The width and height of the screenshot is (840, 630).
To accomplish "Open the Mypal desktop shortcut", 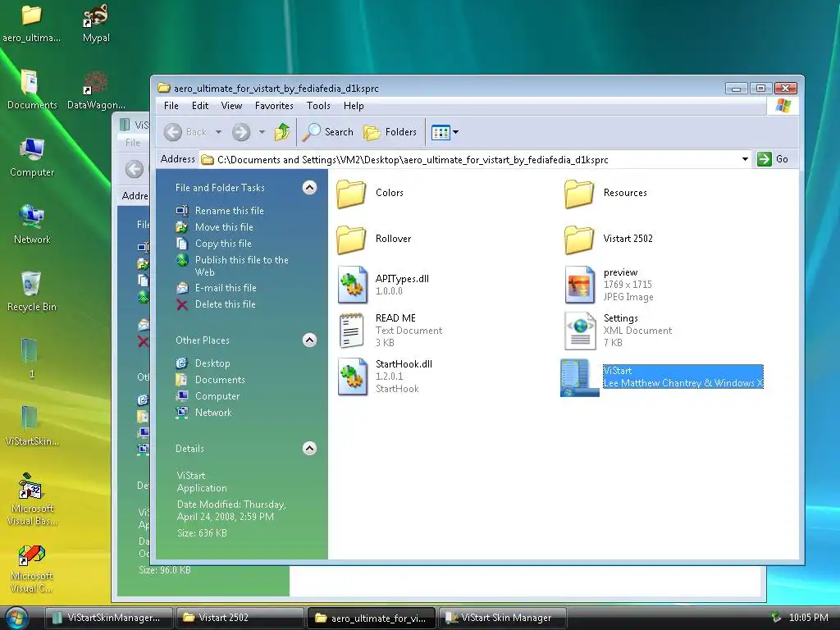I will coord(96,22).
